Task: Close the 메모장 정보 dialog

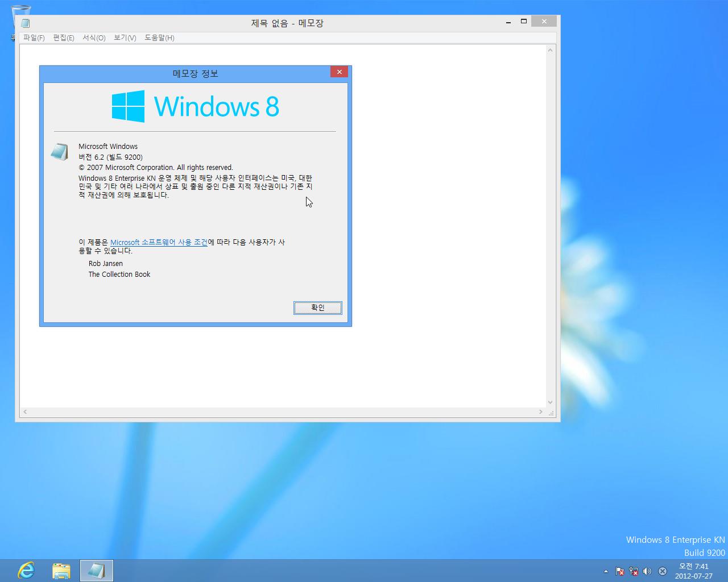Action: tap(339, 72)
